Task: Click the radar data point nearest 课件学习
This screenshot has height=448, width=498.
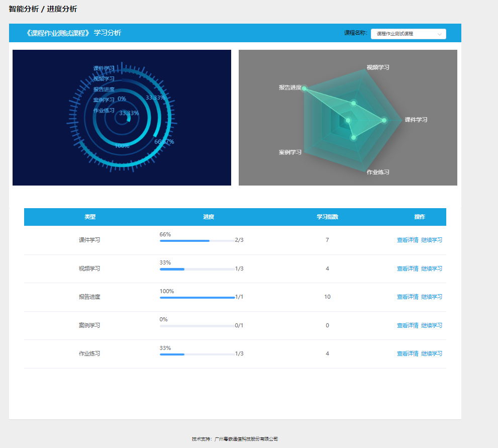Action: pyautogui.click(x=384, y=120)
